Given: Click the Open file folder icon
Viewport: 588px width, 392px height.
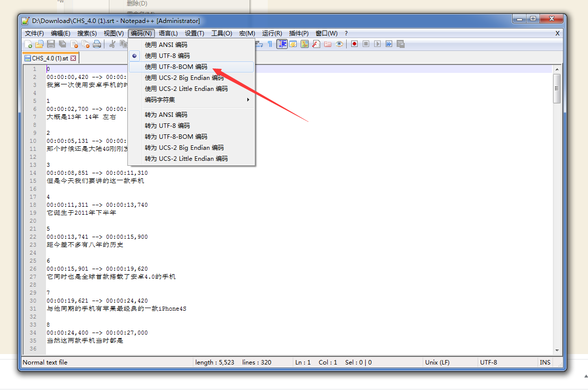Looking at the screenshot, I should 39,44.
